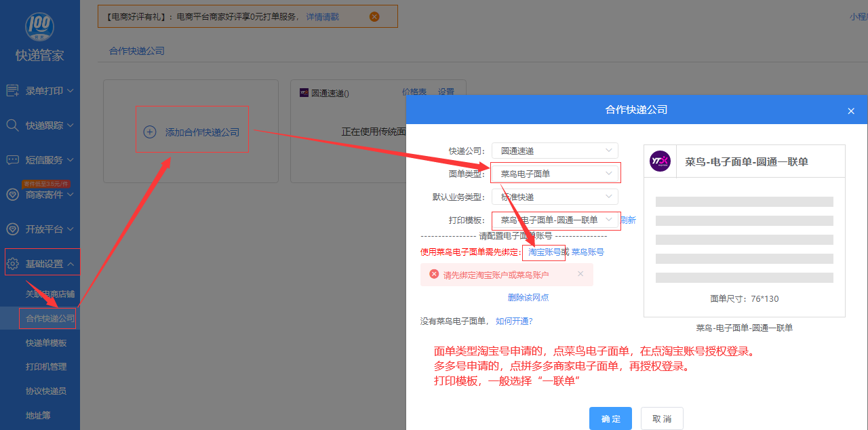Click the 面单尺寸：76*130 text

pyautogui.click(x=745, y=298)
